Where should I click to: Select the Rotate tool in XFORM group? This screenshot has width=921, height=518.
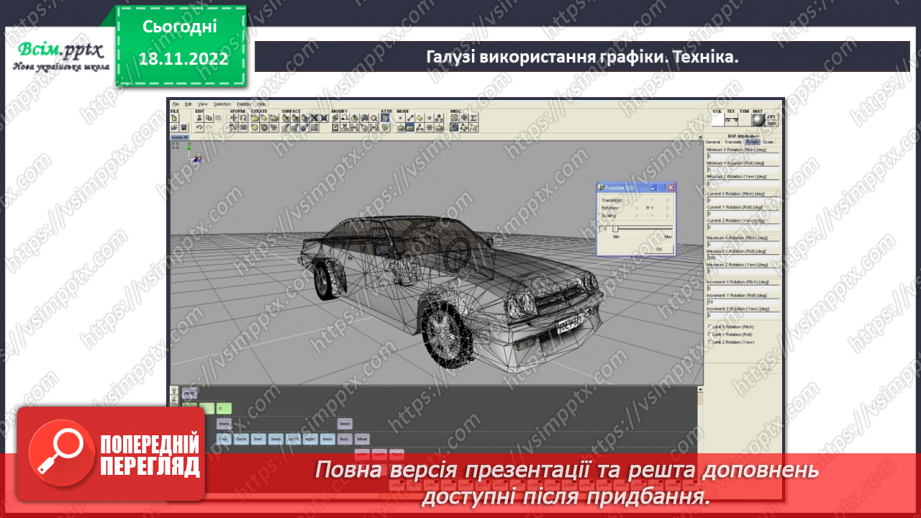(x=243, y=118)
